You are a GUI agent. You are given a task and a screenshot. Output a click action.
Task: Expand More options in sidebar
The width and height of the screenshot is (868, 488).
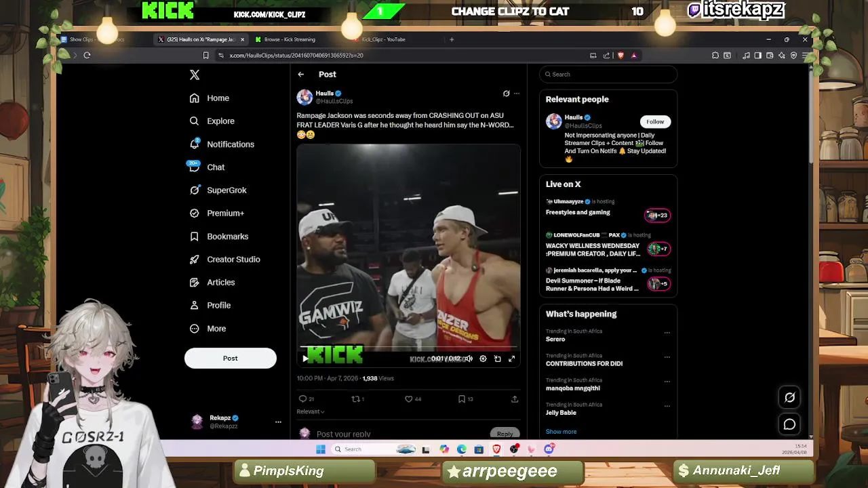tap(208, 329)
